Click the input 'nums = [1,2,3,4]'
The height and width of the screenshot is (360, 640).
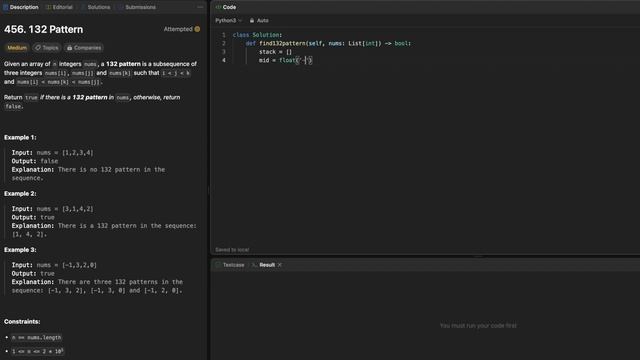[65, 153]
